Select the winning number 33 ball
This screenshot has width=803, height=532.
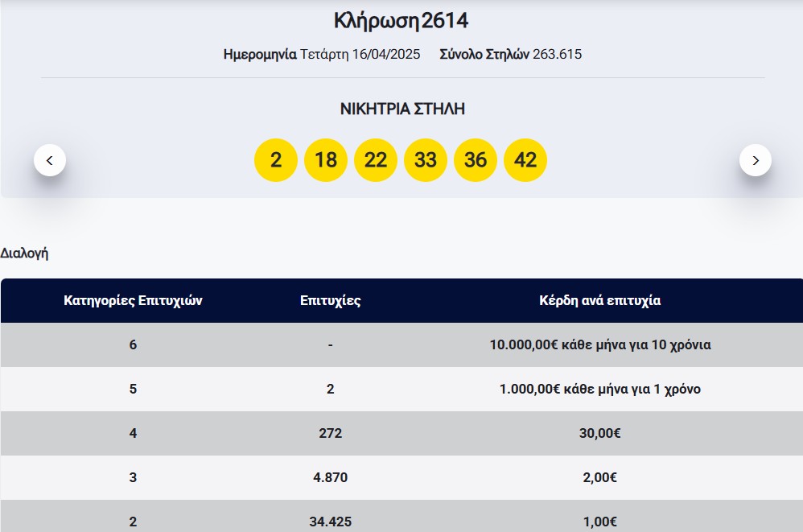tap(426, 160)
